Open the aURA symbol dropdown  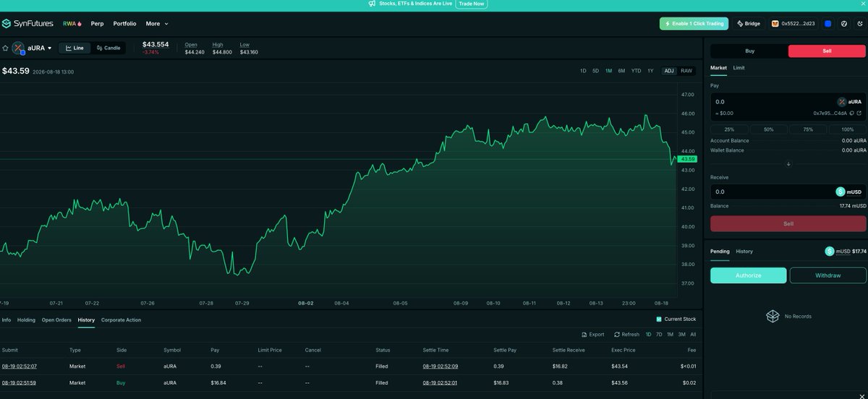40,48
